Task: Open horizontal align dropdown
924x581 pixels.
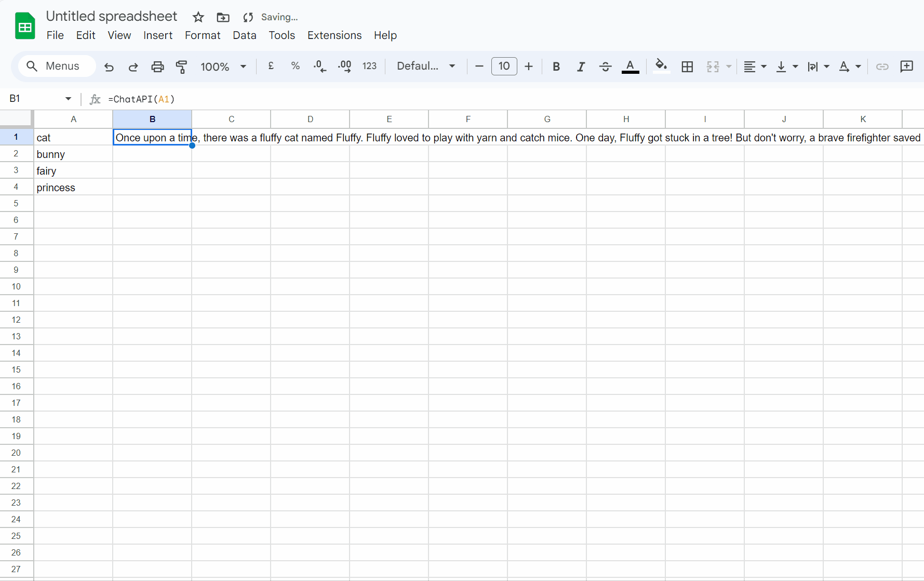Action: [755, 67]
